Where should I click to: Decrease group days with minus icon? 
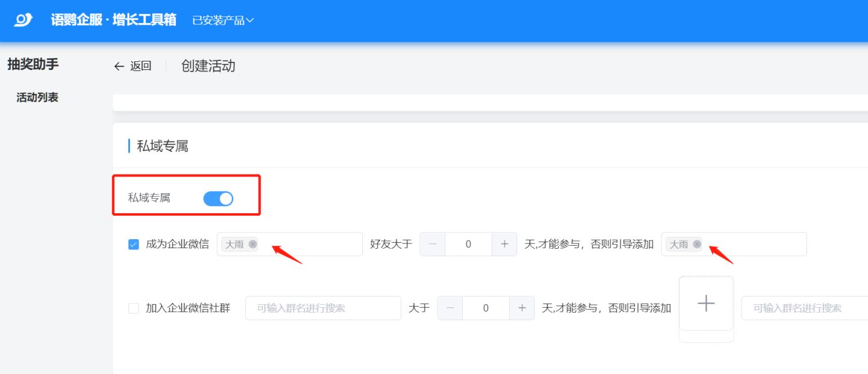[450, 308]
